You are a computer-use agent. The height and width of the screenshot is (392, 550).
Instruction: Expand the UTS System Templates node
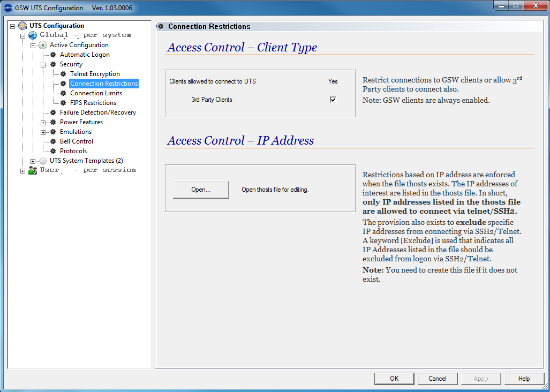tap(33, 161)
